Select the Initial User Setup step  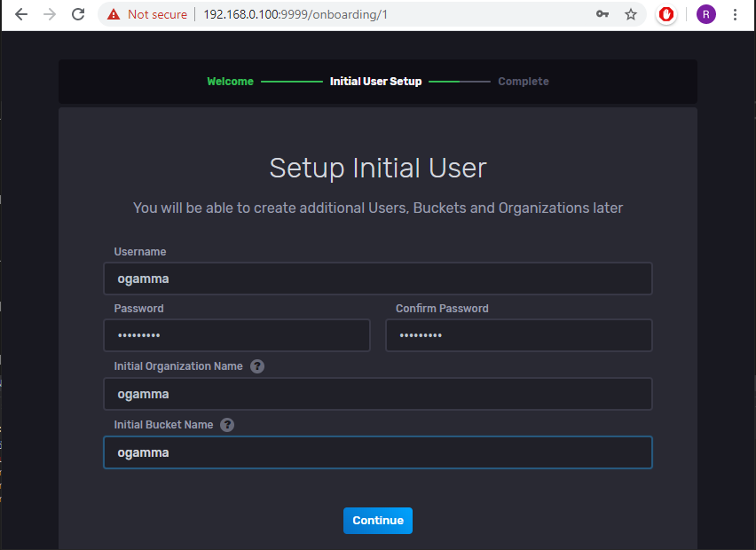(375, 82)
